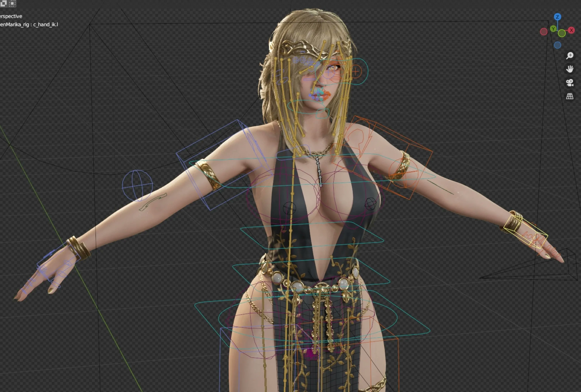Image resolution: width=581 pixels, height=392 pixels.
Task: Click the unlabeled negative Y green ball
Action: pos(562,33)
